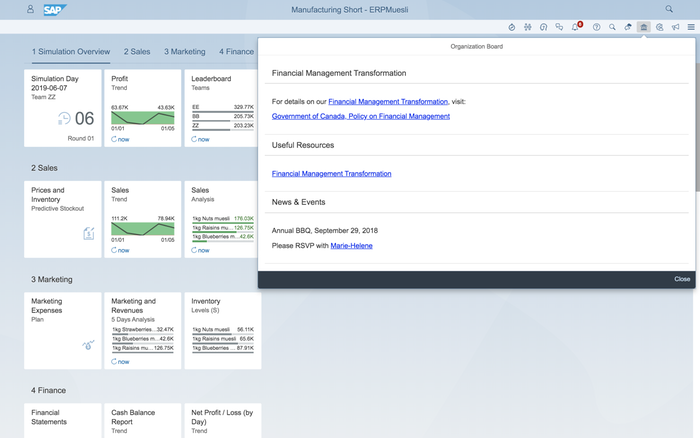Click the stopwatch icon in toolbar

[x=512, y=27]
